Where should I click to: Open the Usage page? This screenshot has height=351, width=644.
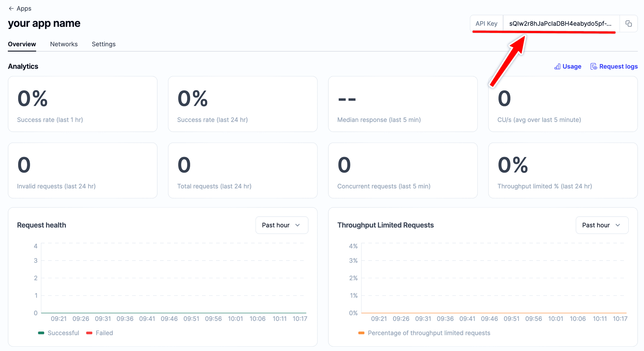572,66
